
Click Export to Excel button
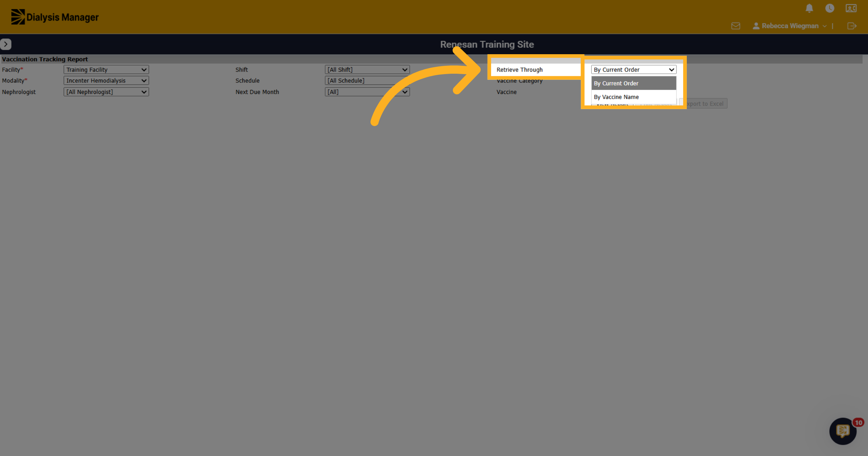(x=703, y=104)
